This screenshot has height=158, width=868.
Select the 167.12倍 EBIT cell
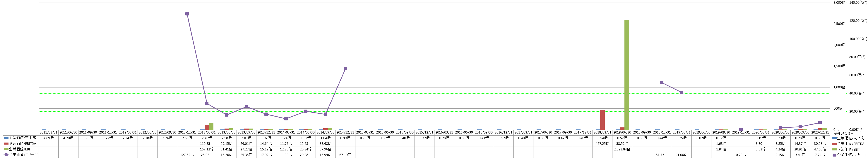[x=207, y=149]
